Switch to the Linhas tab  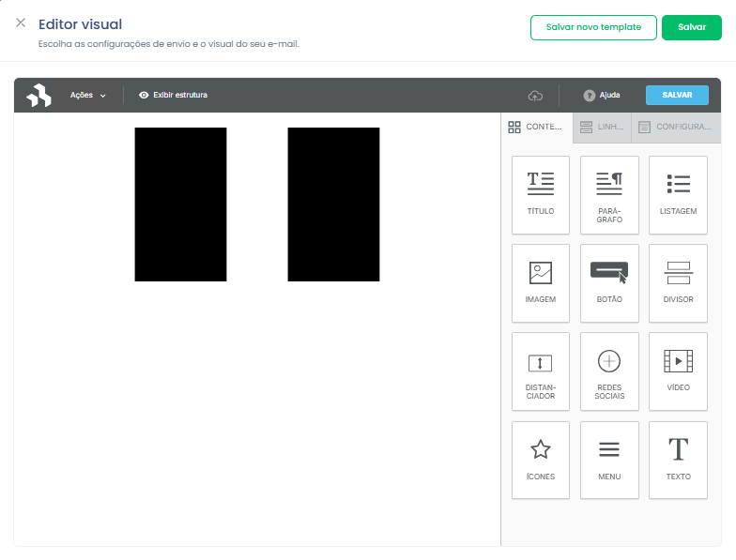pyautogui.click(x=603, y=128)
